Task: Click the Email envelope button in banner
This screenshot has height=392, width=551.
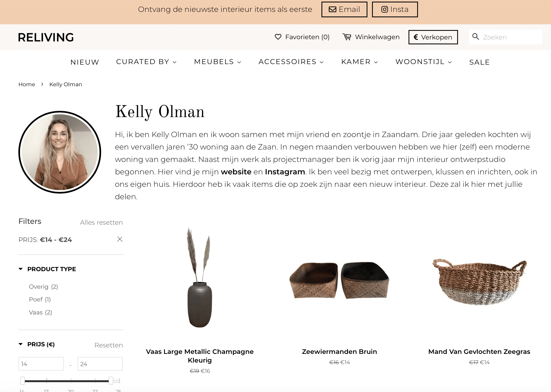Action: (344, 9)
